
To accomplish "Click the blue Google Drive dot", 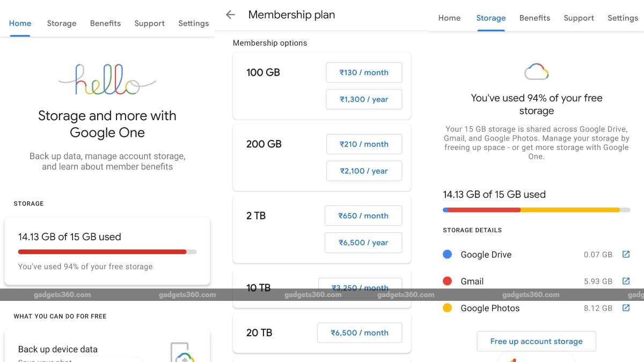I will (x=448, y=254).
